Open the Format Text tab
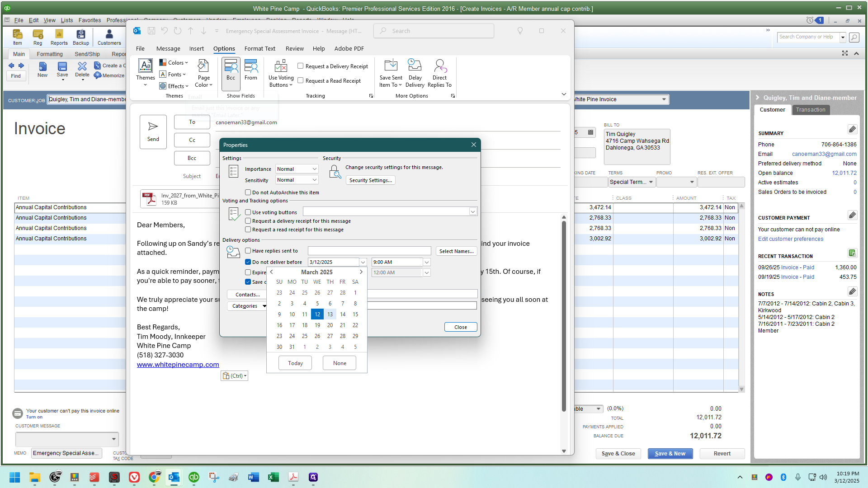Image resolution: width=868 pixels, height=488 pixels. (259, 49)
